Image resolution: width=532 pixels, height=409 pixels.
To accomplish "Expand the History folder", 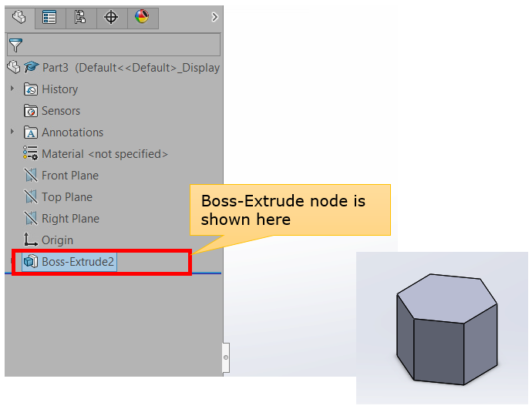I will click(12, 89).
